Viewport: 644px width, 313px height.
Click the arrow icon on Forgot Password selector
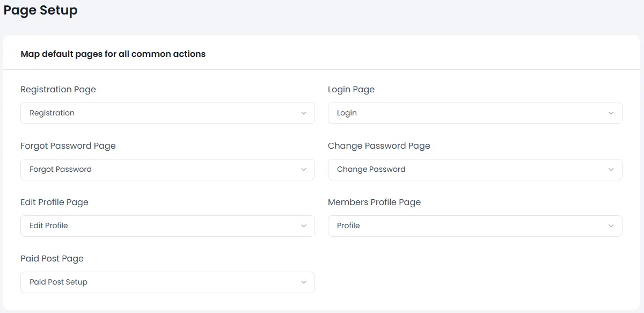(304, 169)
